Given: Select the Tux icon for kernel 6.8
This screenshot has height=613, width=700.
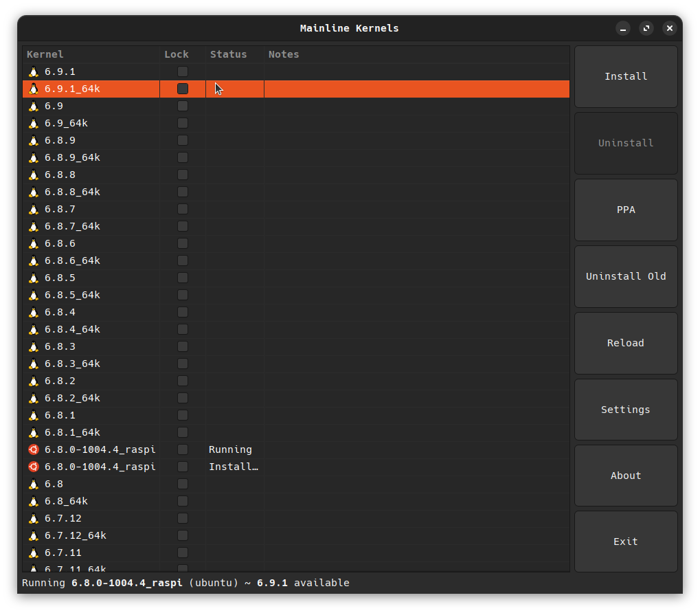Looking at the screenshot, I should [x=34, y=484].
